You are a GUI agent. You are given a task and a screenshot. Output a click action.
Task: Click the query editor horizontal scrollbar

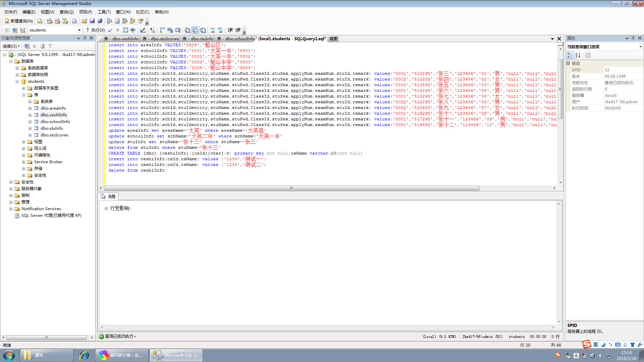tap(291, 188)
